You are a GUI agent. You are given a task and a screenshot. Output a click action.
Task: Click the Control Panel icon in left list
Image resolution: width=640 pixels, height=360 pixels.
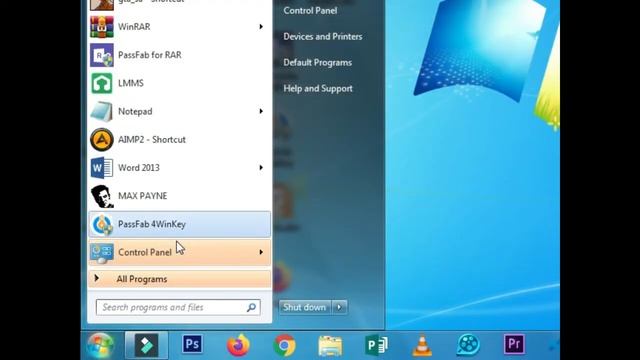[102, 253]
